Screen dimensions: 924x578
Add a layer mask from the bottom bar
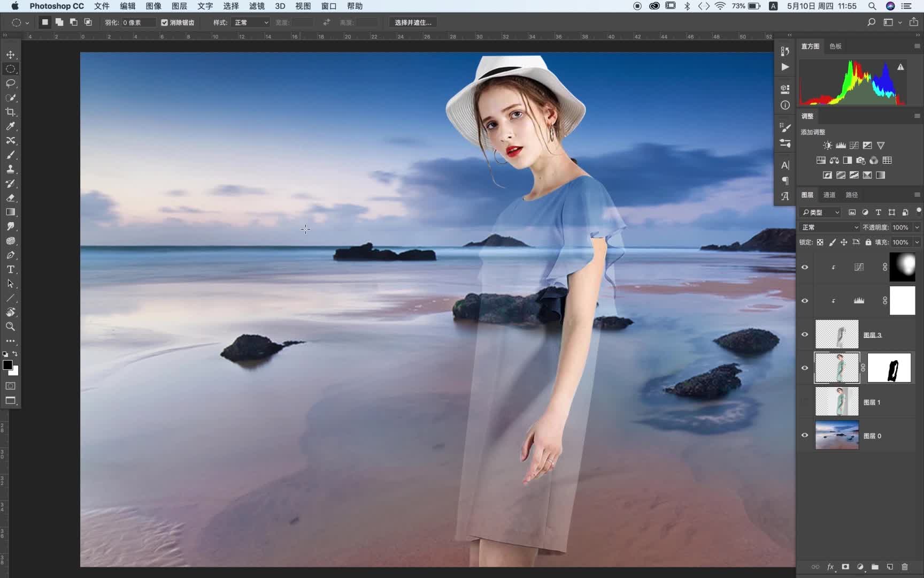coord(845,567)
